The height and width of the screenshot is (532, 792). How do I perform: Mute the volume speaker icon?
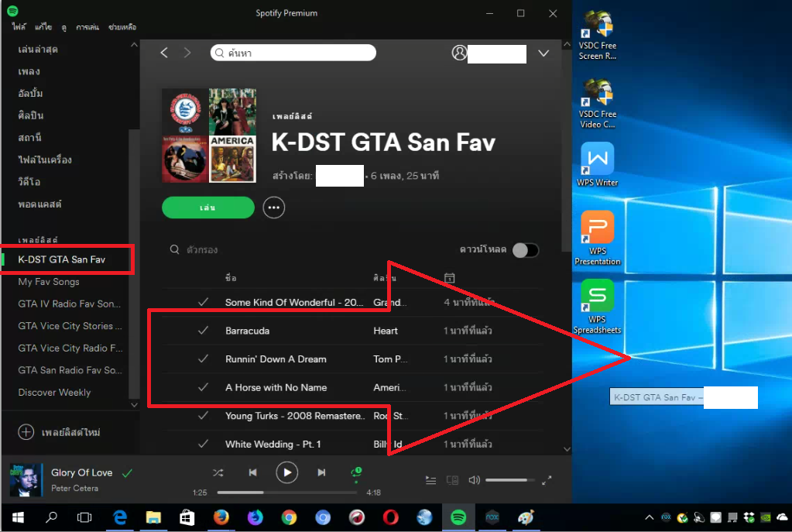[474, 480]
